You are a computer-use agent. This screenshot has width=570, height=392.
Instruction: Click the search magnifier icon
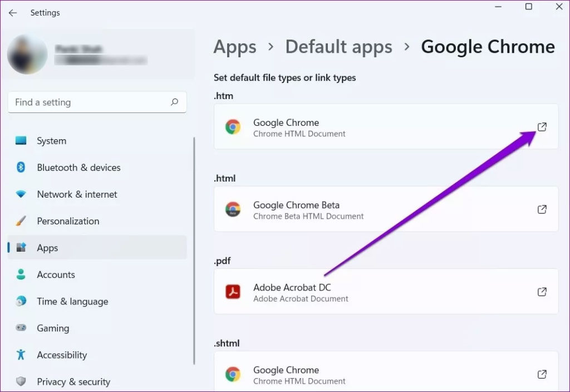[x=174, y=102]
